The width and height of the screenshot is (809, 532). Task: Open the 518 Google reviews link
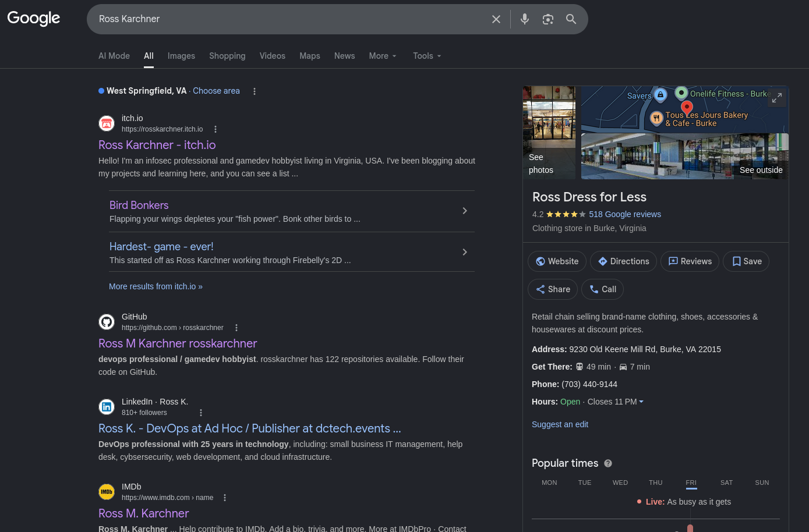click(625, 214)
